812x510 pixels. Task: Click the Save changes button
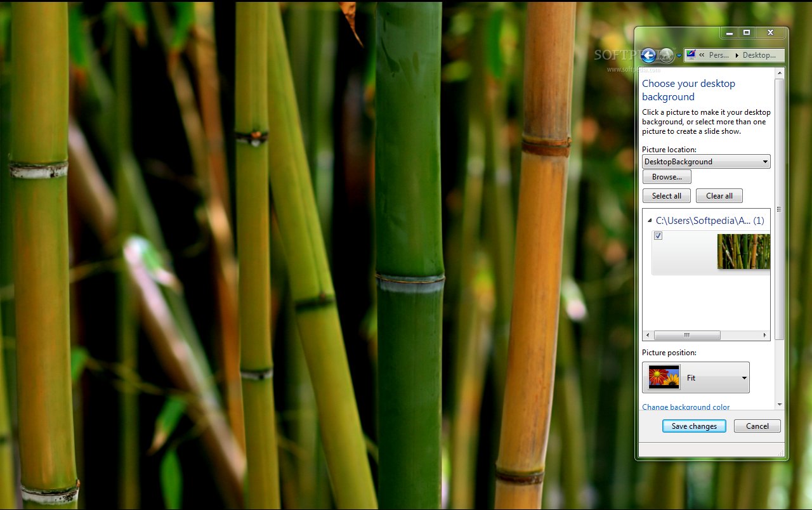(x=694, y=426)
